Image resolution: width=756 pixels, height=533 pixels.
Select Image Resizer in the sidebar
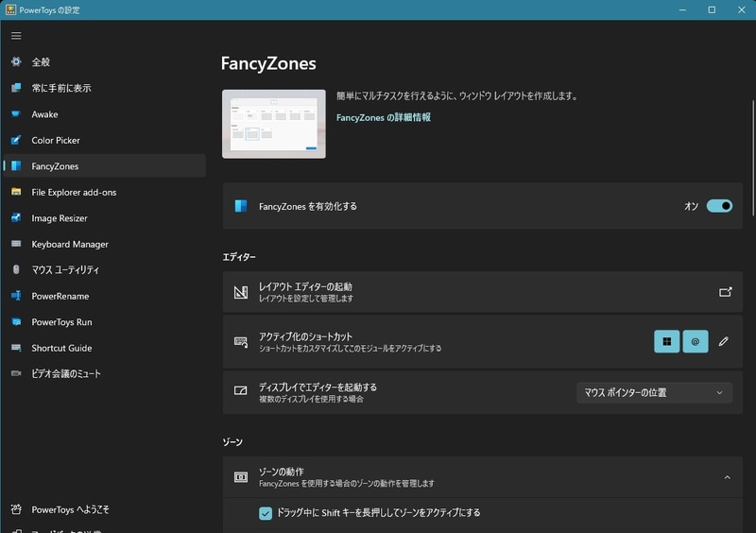tap(105, 218)
